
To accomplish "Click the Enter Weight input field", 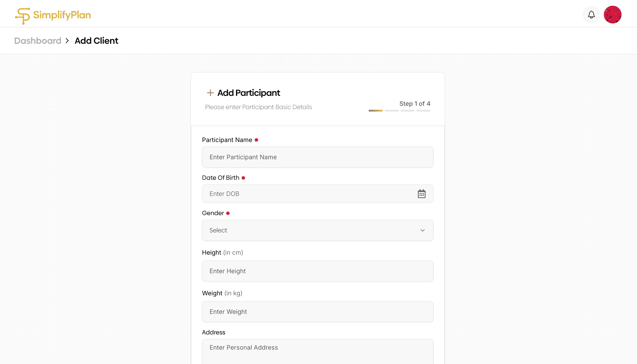I will pos(318,312).
